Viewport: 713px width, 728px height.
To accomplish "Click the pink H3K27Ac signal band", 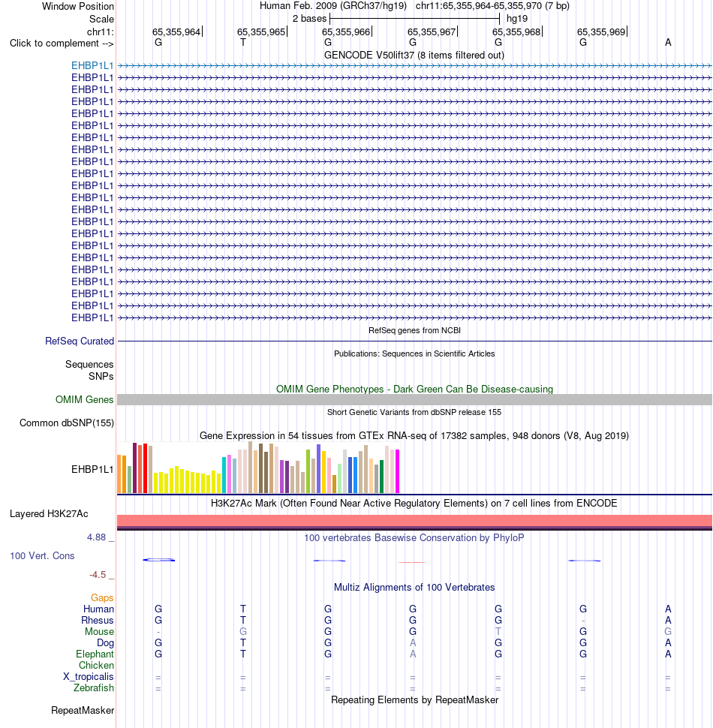I will (x=414, y=520).
